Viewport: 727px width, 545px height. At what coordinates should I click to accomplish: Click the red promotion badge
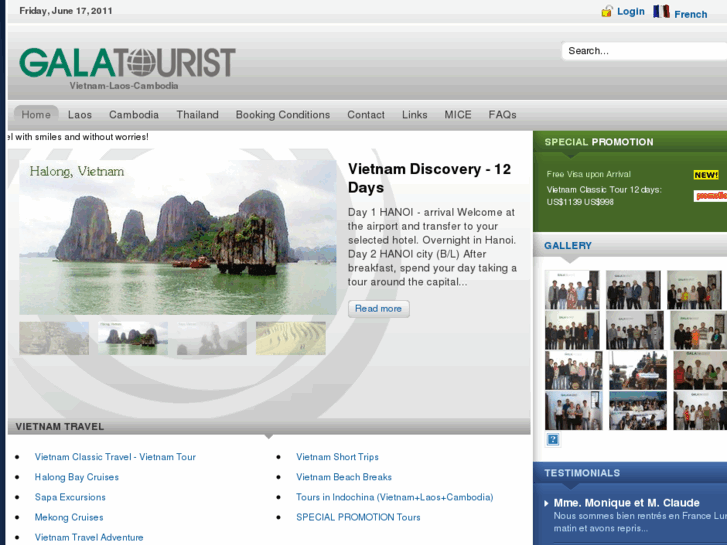(710, 196)
